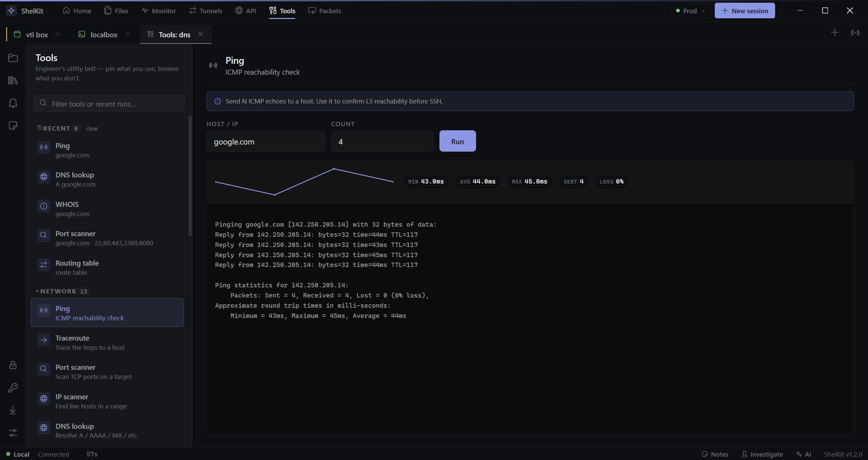Open AI assistant in status bar
Image resolution: width=868 pixels, height=460 pixels.
point(804,454)
